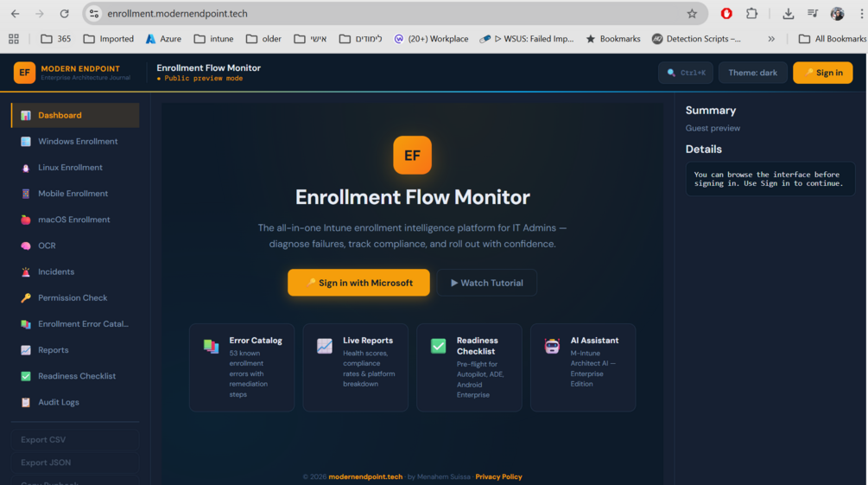Click the Enrollment Error Catalog books icon
The height and width of the screenshot is (485, 868).
(x=25, y=323)
